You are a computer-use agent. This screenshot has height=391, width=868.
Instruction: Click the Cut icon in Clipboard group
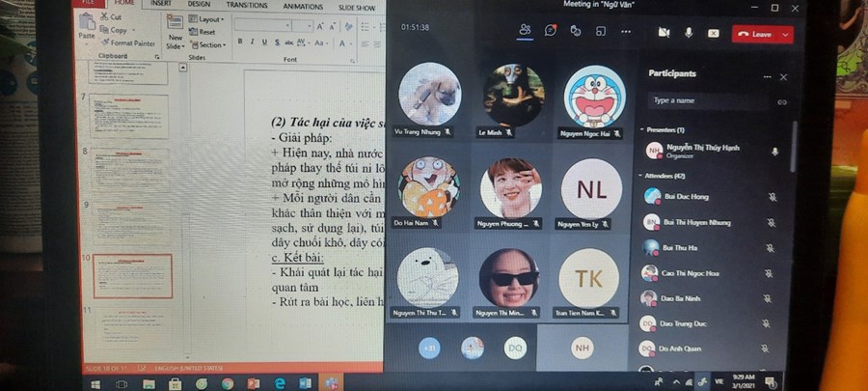point(112,17)
